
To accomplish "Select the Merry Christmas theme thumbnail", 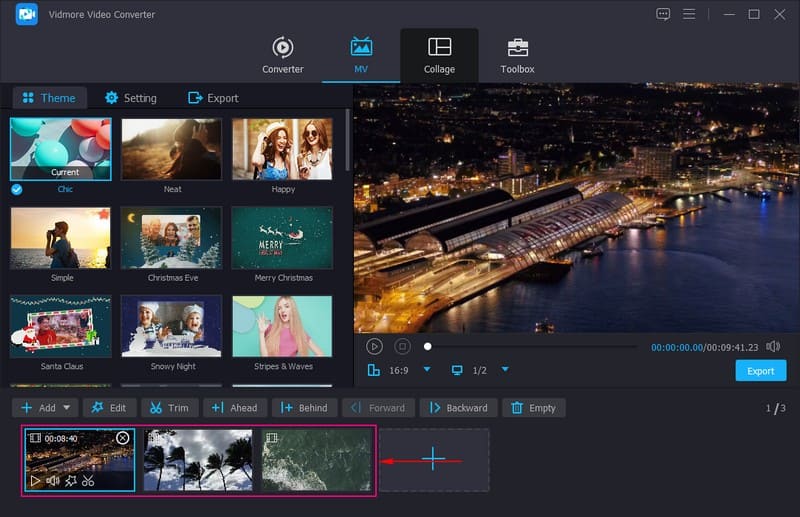I will 281,238.
